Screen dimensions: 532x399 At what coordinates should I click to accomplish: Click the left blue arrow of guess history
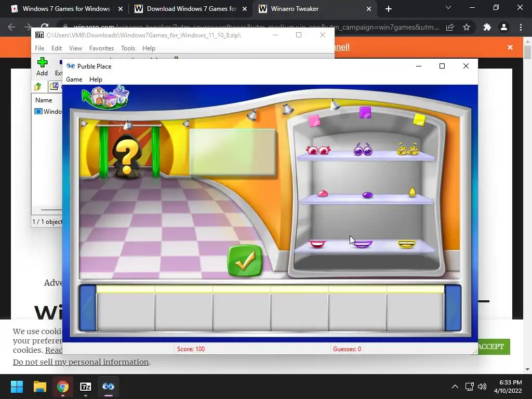(87, 308)
